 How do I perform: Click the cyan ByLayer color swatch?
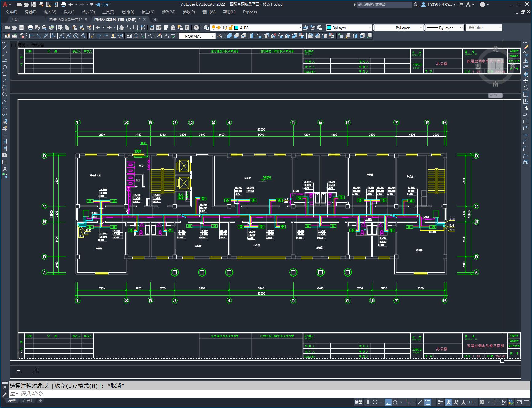pyautogui.click(x=329, y=28)
